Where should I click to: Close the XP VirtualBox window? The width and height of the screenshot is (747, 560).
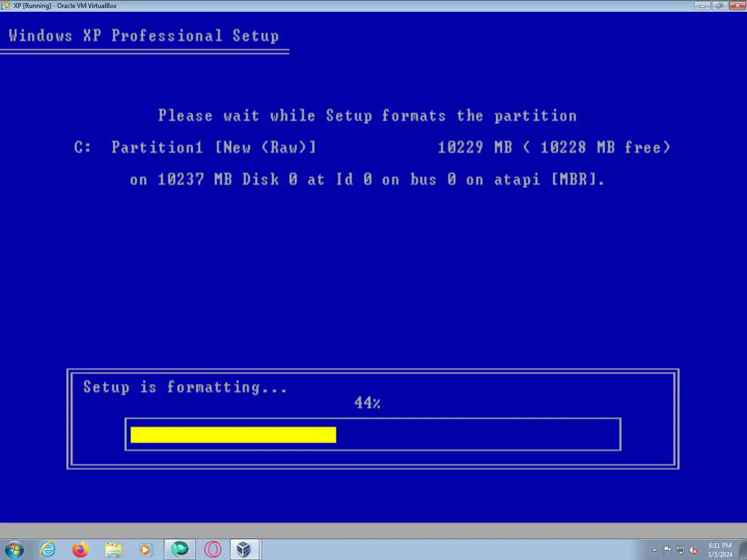pyautogui.click(x=737, y=5)
